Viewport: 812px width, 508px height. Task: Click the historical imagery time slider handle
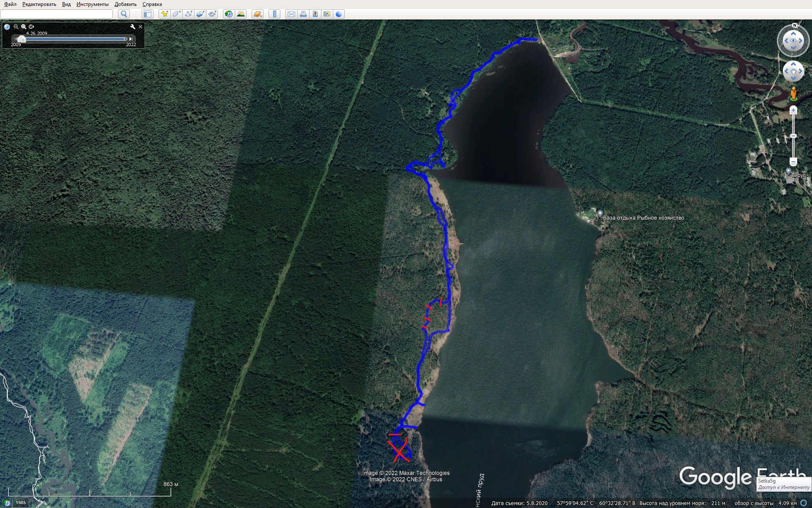pos(22,39)
